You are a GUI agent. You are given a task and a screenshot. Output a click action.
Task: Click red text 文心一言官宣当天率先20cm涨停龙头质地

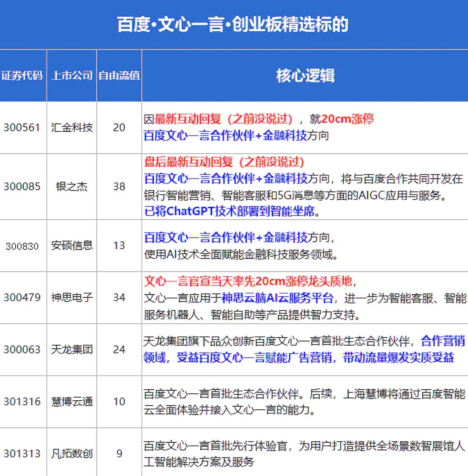click(x=248, y=281)
